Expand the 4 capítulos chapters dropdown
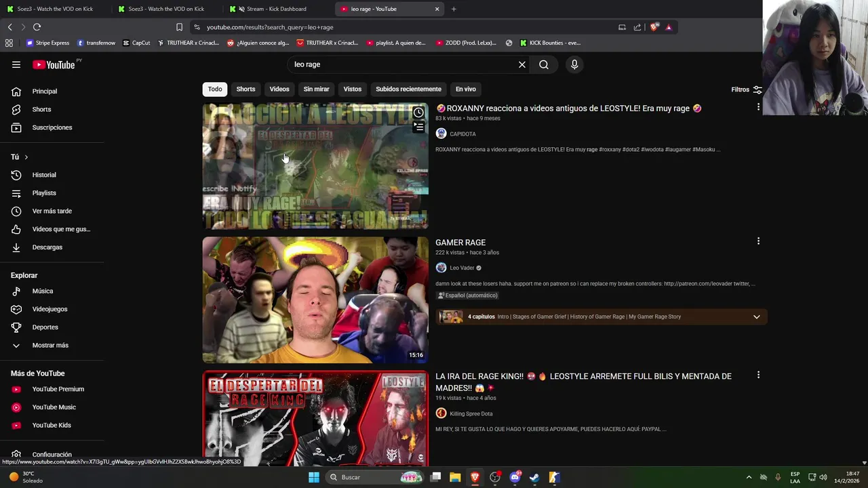868x488 pixels. (x=757, y=317)
